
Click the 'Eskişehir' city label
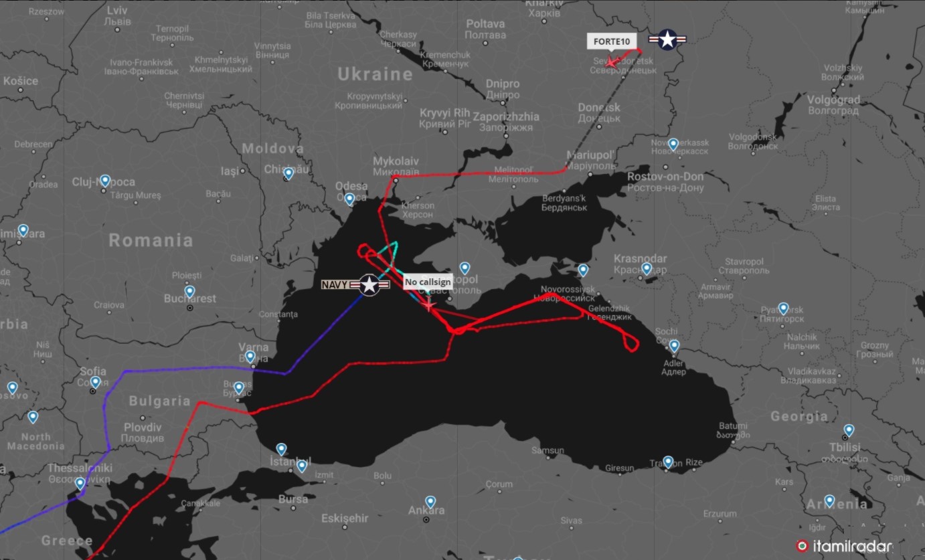point(345,518)
